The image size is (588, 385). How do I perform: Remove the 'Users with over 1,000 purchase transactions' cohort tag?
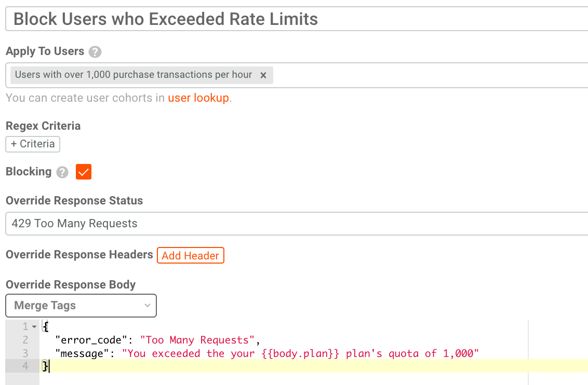pyautogui.click(x=263, y=75)
